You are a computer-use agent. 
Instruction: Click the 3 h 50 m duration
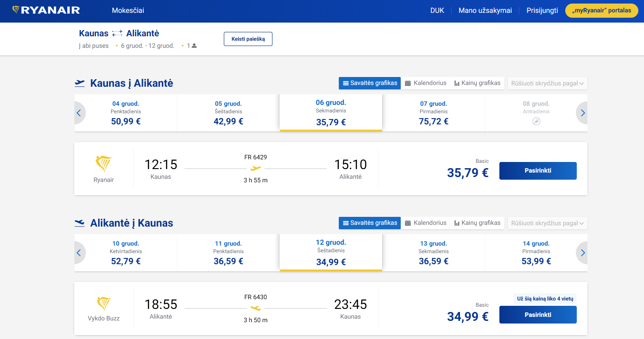256,320
